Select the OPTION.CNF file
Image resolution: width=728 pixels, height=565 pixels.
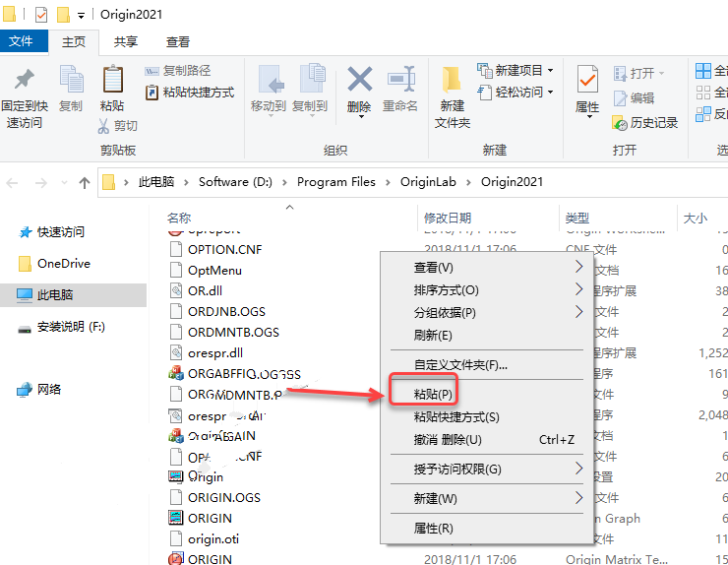[x=215, y=249]
